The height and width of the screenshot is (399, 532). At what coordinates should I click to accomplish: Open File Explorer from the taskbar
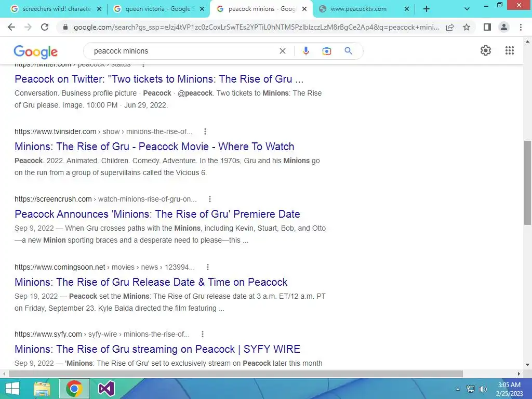pyautogui.click(x=42, y=389)
